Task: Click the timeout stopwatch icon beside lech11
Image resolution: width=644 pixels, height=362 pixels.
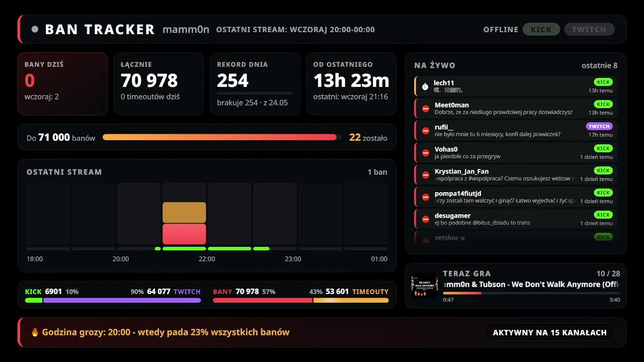Action: pyautogui.click(x=425, y=86)
